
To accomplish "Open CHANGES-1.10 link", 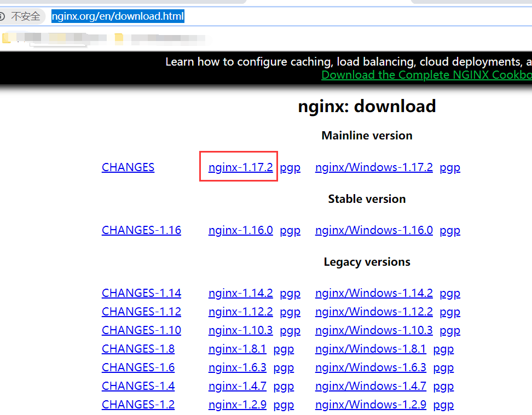I will tap(141, 331).
